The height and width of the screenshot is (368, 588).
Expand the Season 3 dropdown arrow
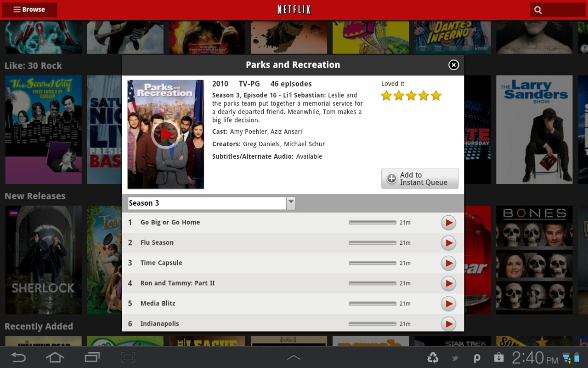point(291,203)
